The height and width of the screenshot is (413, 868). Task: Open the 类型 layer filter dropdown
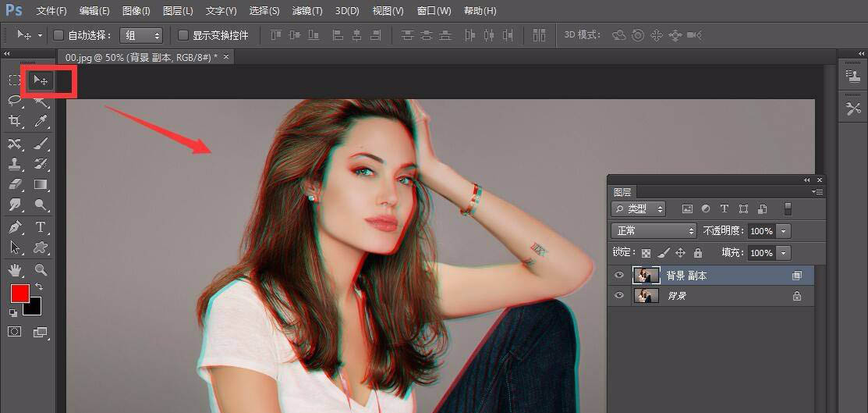[x=638, y=208]
